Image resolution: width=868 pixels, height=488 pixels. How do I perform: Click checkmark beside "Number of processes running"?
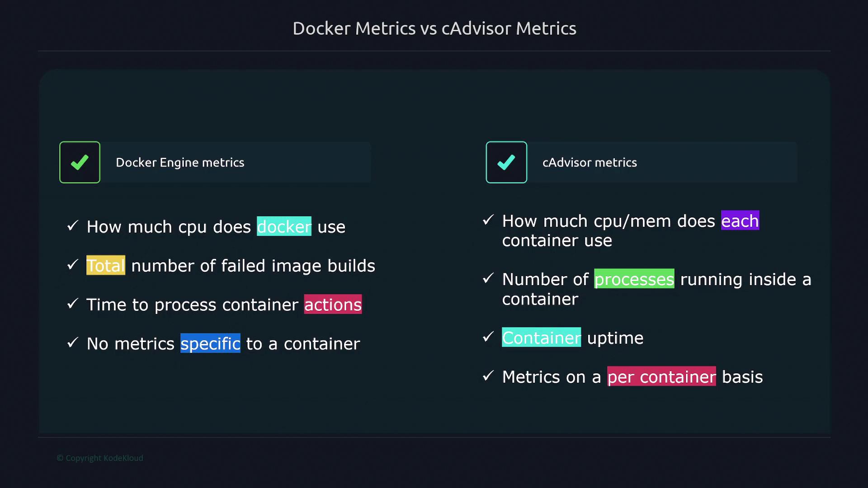488,278
